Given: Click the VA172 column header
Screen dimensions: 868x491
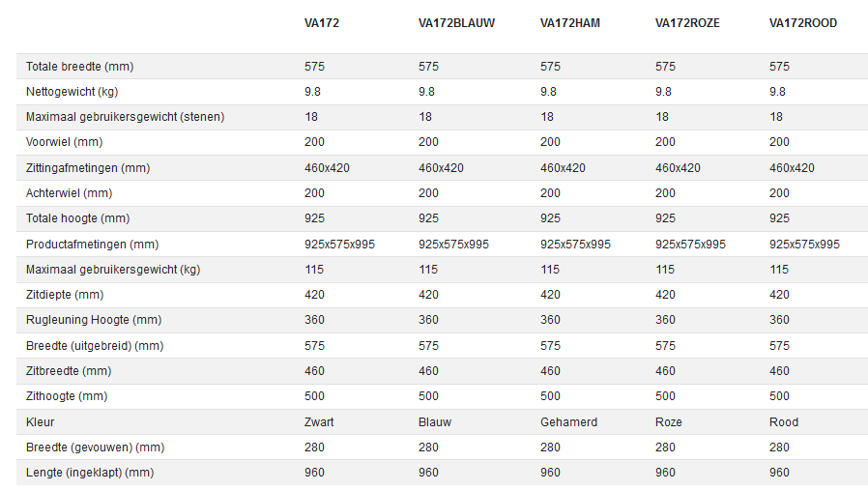Looking at the screenshot, I should tap(321, 23).
